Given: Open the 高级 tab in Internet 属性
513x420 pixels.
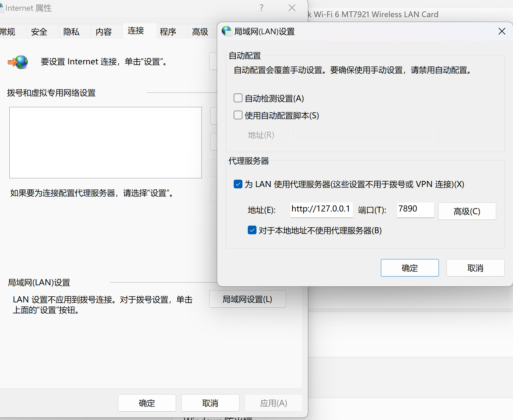Looking at the screenshot, I should click(200, 32).
